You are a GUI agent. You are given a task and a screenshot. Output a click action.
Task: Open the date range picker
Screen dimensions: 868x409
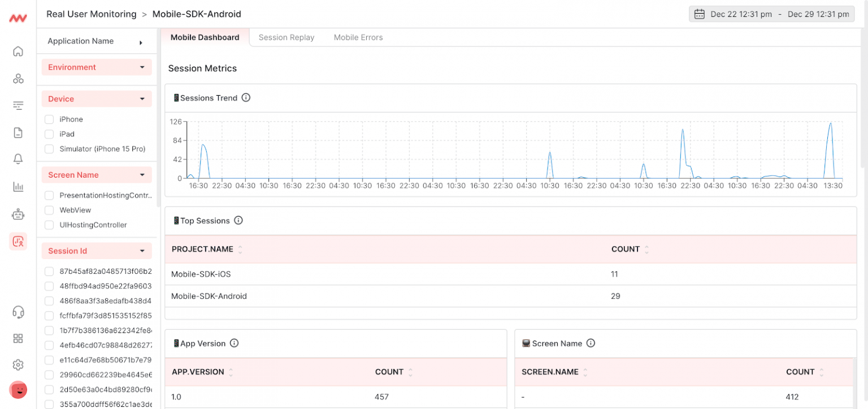[771, 14]
